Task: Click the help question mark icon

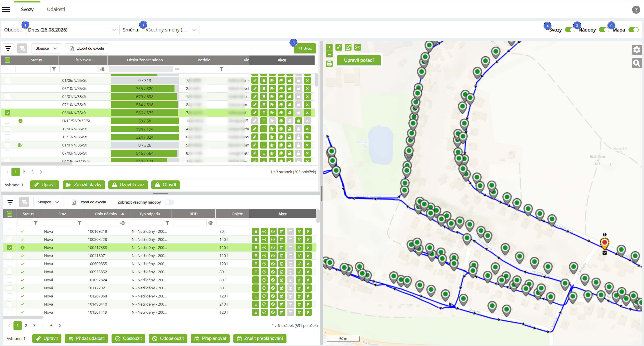Action: [x=636, y=9]
